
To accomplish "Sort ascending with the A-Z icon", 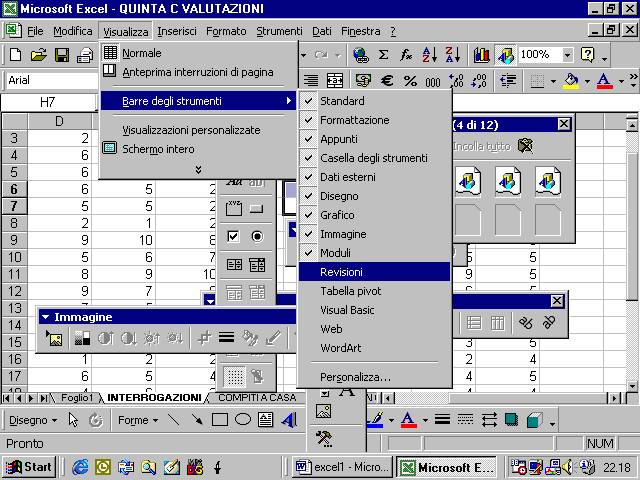I will [429, 55].
